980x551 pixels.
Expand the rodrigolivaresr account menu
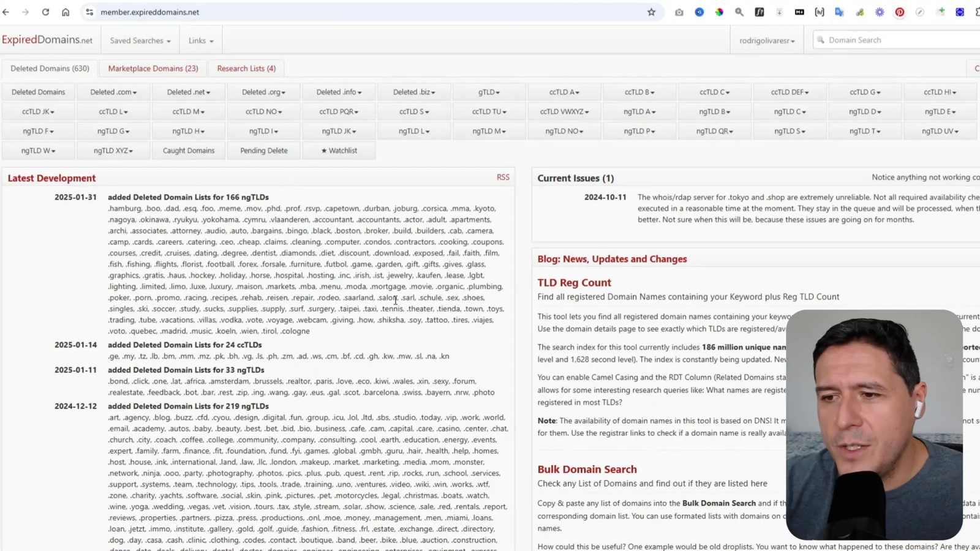pos(766,40)
